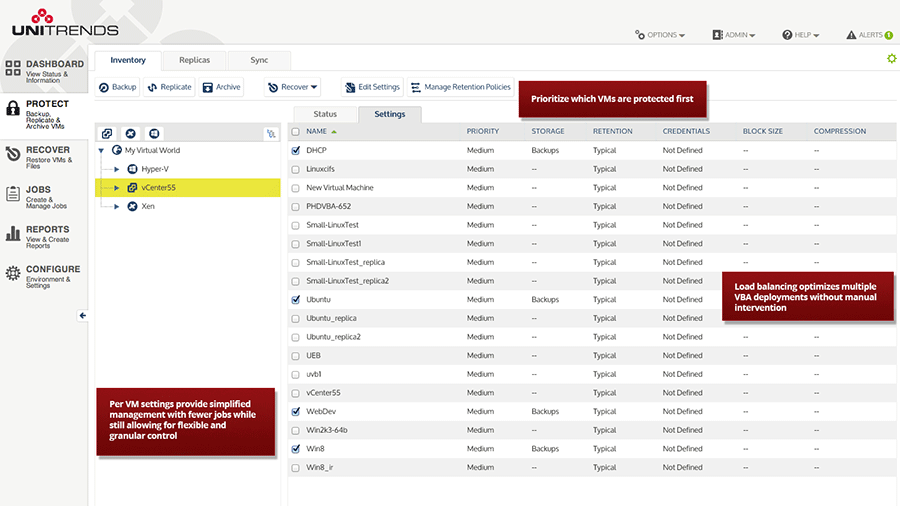Click the VMware filter icon above tree

107,134
